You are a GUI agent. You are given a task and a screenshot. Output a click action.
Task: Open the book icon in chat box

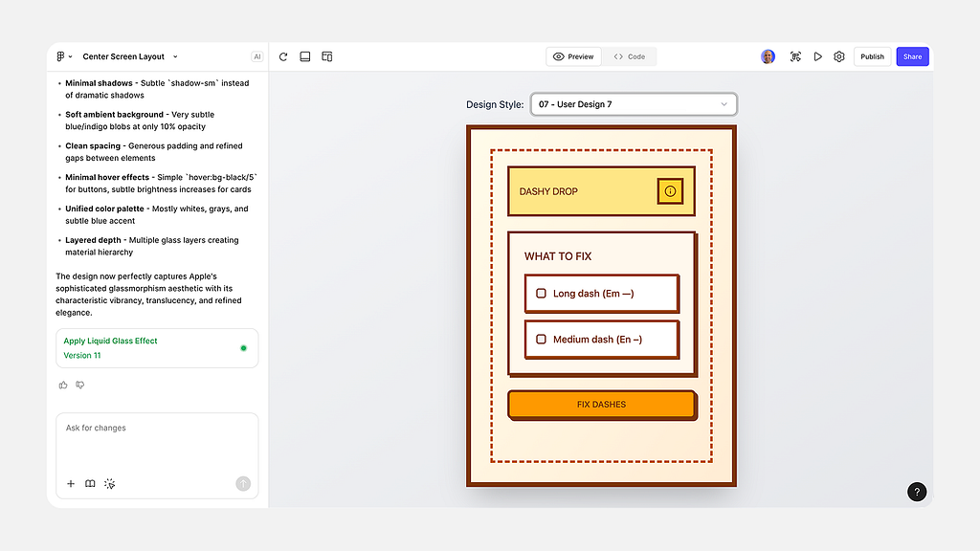90,484
